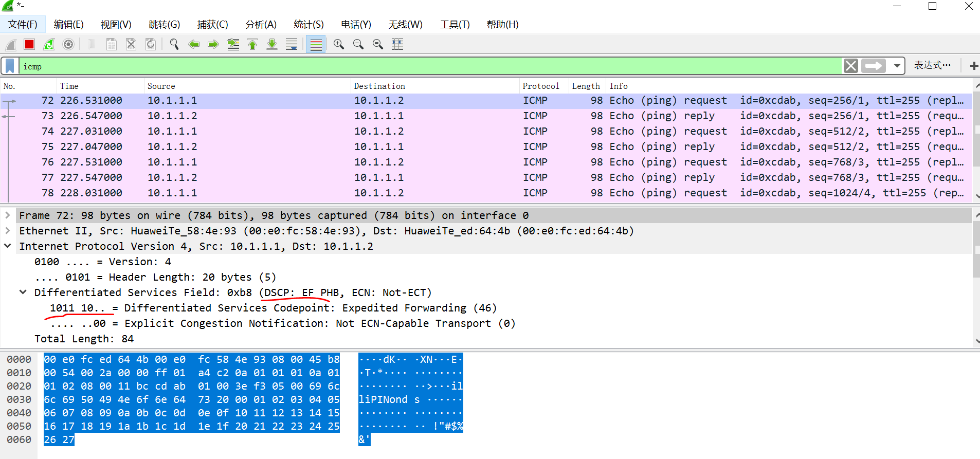The height and width of the screenshot is (459, 980).
Task: Click packet list vertical scrollbar
Action: (x=976, y=140)
